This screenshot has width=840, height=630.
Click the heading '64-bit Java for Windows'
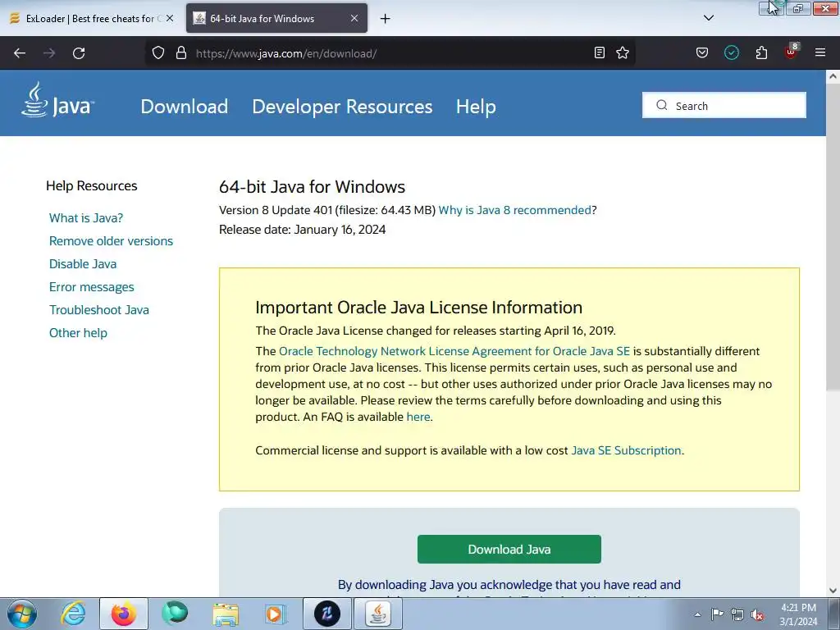(x=312, y=187)
